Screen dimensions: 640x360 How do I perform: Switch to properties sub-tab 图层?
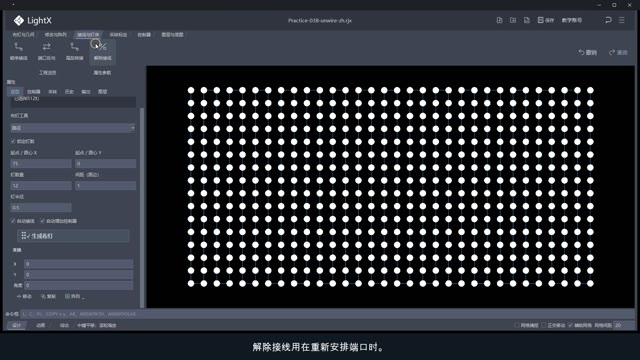102,91
